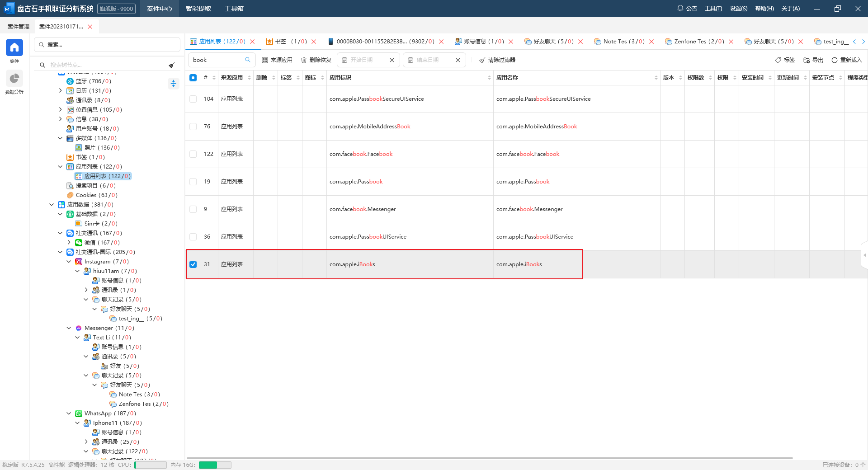Click the 来源应用 filter button
868x470 pixels.
pyautogui.click(x=277, y=60)
